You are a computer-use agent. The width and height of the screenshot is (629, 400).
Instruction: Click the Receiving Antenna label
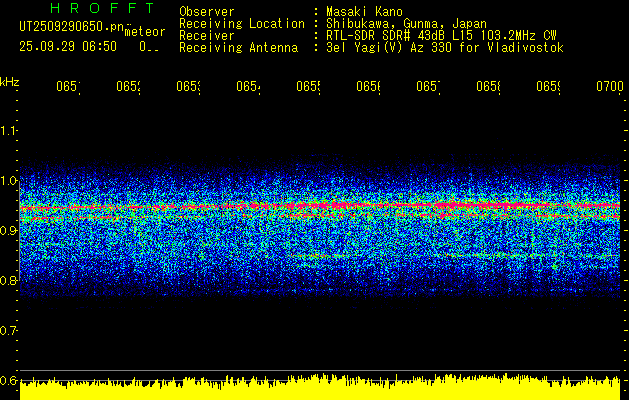239,48
